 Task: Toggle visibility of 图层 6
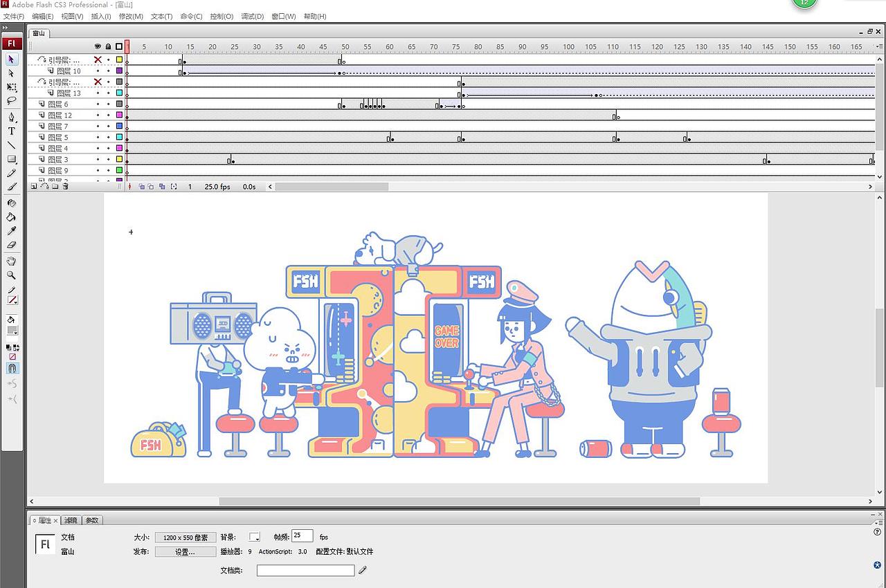click(x=98, y=104)
